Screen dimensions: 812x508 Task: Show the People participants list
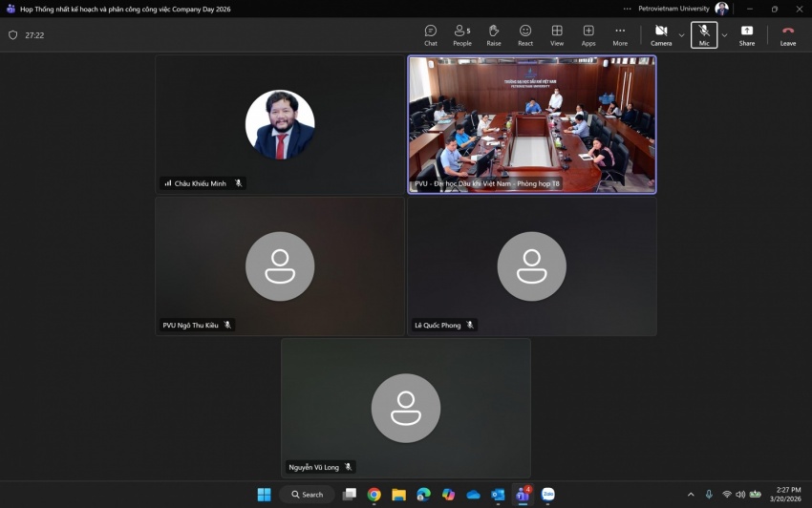tap(461, 35)
